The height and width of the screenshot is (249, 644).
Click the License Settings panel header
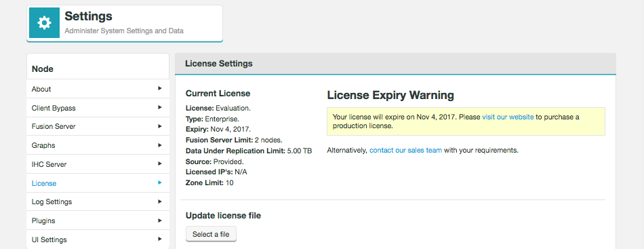[x=395, y=64]
